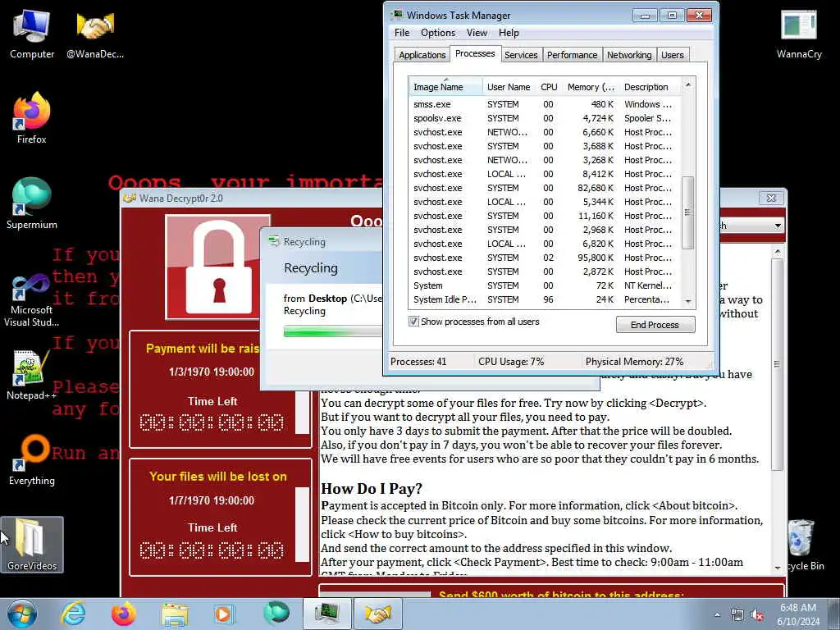
Task: Open the Windows Start menu orb
Action: pyautogui.click(x=22, y=614)
